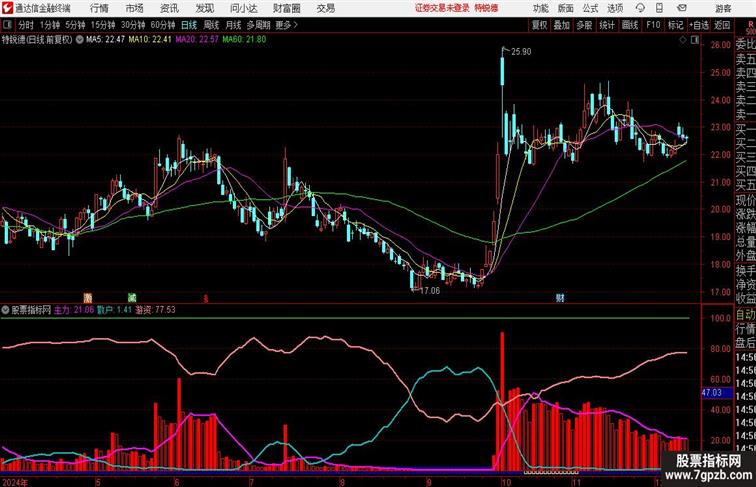Click the MA5: 22.47 indicator value
This screenshot has height=487, width=756.
coord(105,40)
